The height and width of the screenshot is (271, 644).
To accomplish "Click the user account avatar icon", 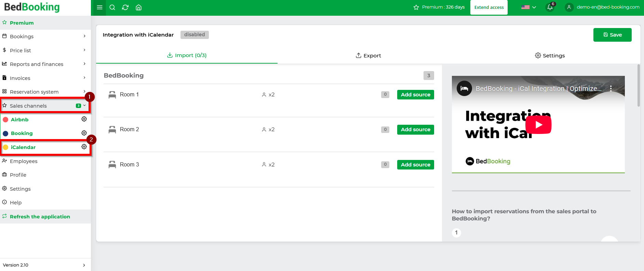I will click(569, 7).
